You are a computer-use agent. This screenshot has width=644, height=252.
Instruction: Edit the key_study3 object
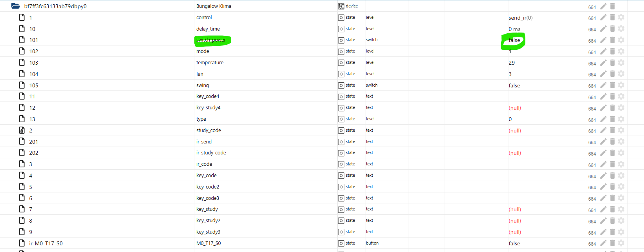(603, 232)
